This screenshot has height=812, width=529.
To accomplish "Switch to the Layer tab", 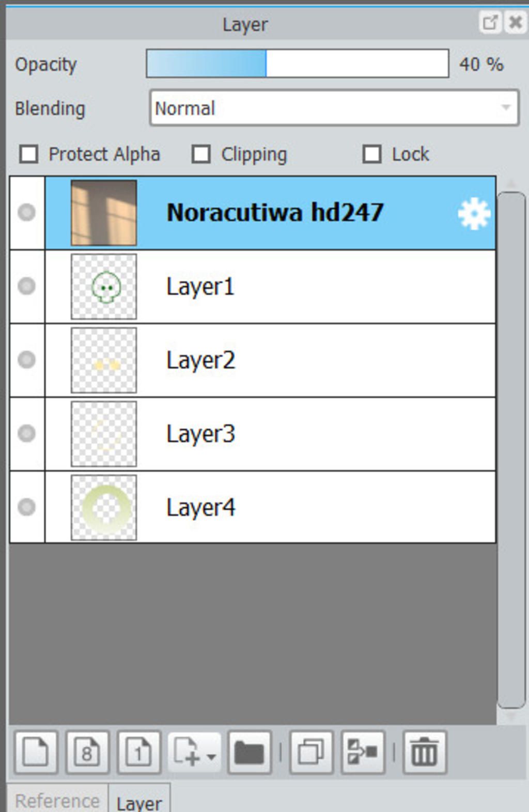I will (139, 802).
